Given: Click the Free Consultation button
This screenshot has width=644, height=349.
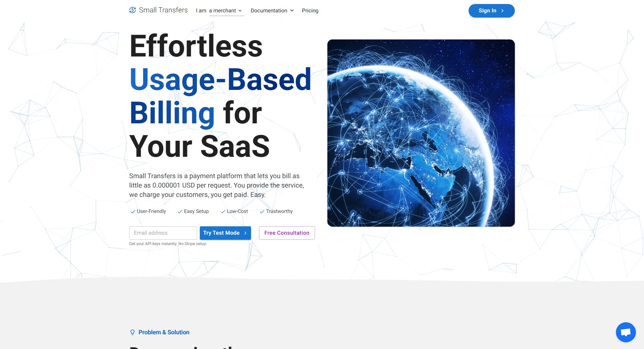Looking at the screenshot, I should pyautogui.click(x=287, y=233).
